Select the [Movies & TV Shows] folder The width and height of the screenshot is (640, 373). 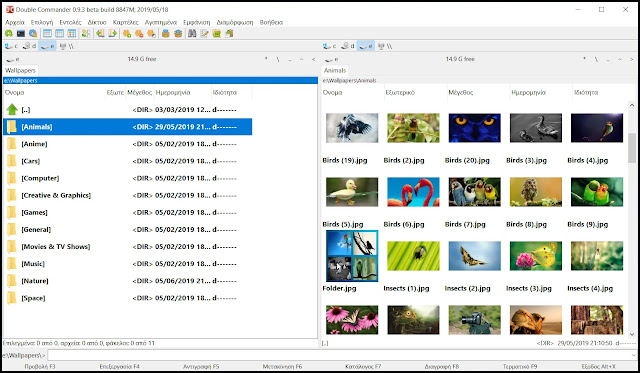coord(127,247)
